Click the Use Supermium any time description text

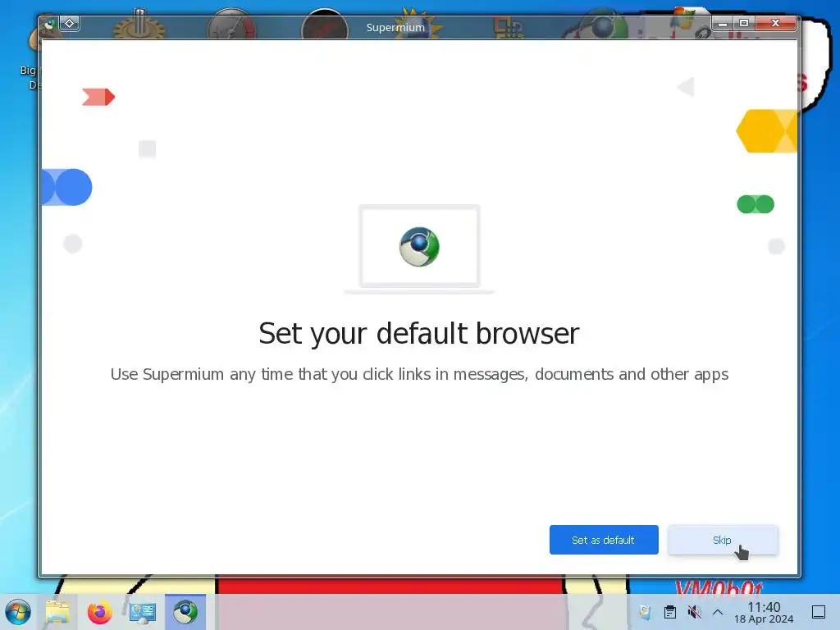tap(419, 374)
